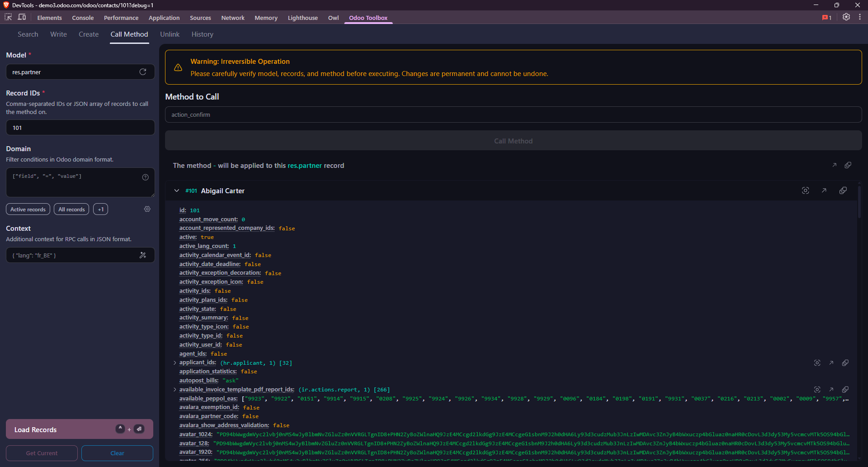This screenshot has width=868, height=467.
Task: Switch to the All records filter
Action: (x=71, y=209)
